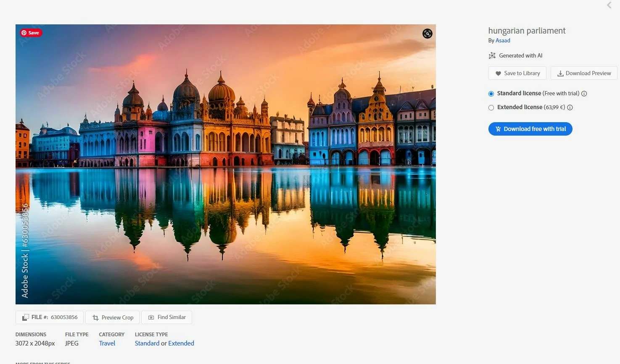Click cart icon in Download free button
Viewport: 620px width, 364px height.
point(498,129)
